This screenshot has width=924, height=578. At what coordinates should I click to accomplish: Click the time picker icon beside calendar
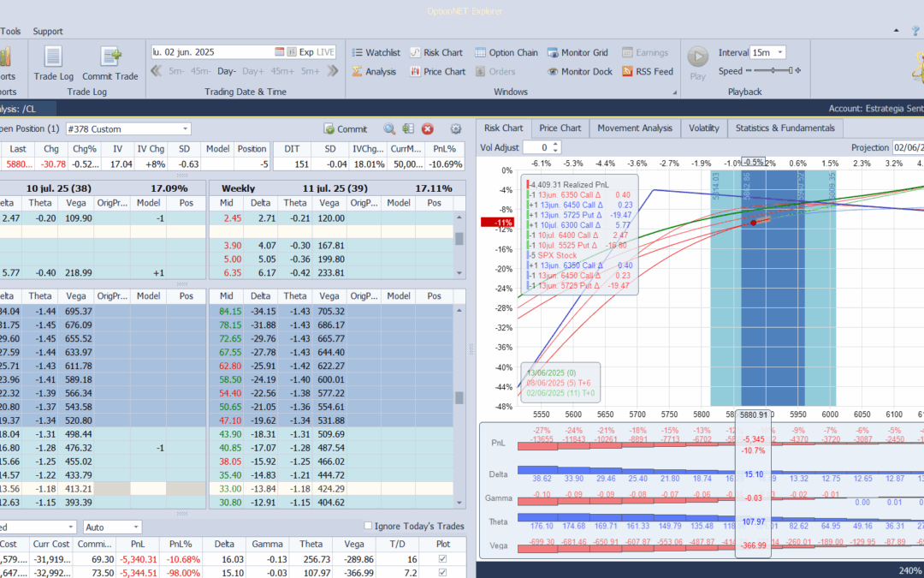click(x=291, y=52)
